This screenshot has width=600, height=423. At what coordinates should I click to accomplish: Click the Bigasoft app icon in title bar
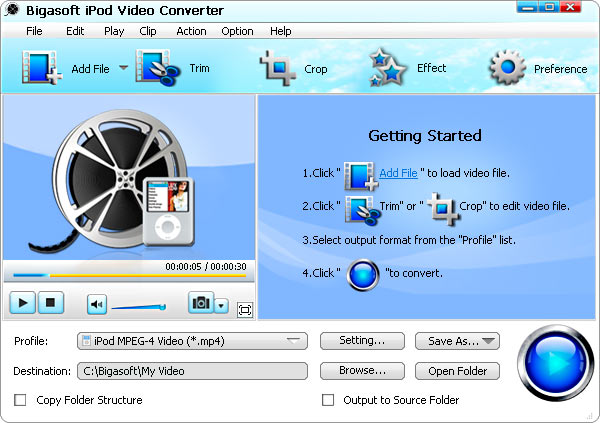click(x=13, y=10)
